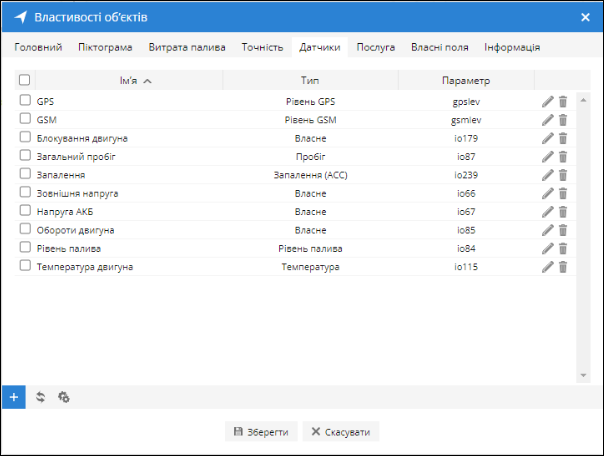Edit the Обороти двигуна sensor
The width and height of the screenshot is (605, 456).
point(548,230)
